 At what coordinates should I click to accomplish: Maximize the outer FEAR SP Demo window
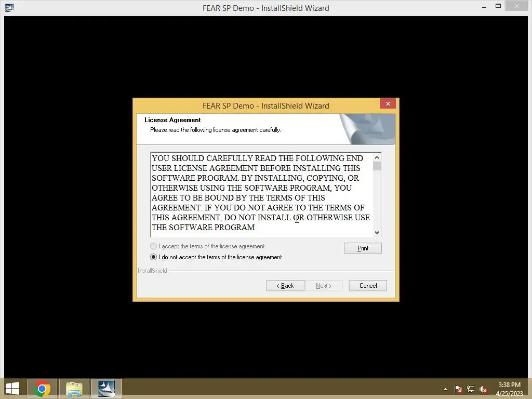tap(498, 6)
